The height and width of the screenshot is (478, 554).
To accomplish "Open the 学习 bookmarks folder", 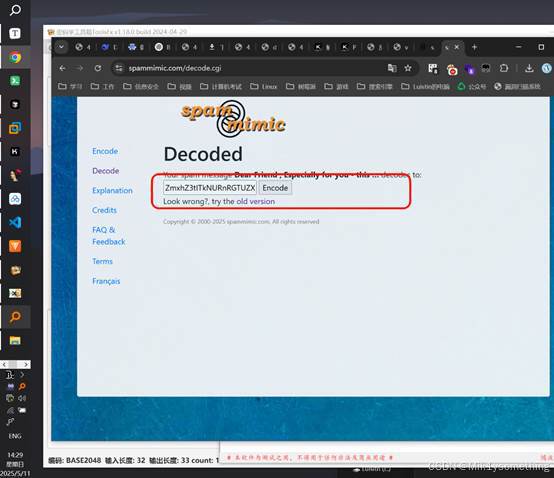I will click(70, 86).
